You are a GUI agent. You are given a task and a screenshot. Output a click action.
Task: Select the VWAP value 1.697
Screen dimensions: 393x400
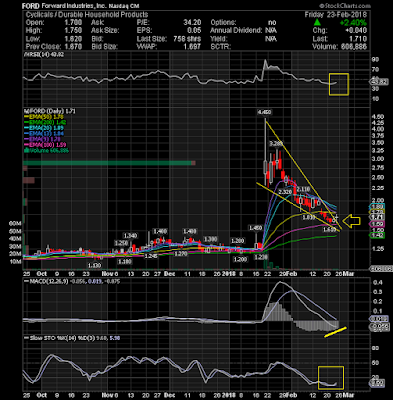click(192, 47)
